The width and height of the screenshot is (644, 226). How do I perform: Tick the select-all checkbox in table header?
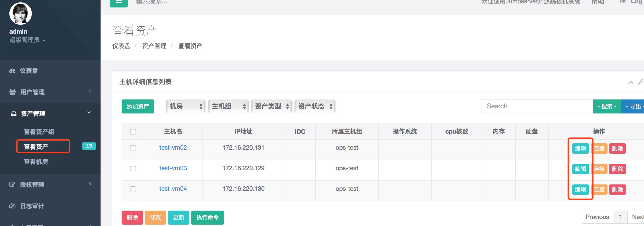point(133,132)
